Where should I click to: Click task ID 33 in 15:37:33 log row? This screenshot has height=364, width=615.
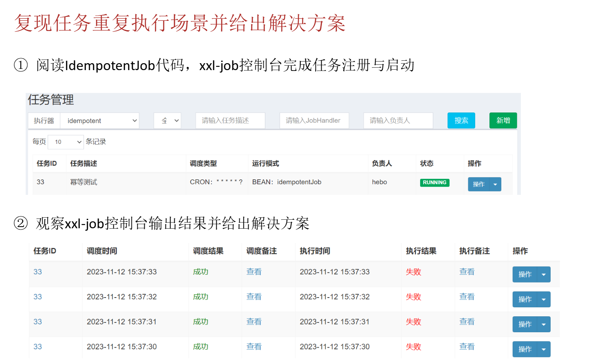coord(37,272)
